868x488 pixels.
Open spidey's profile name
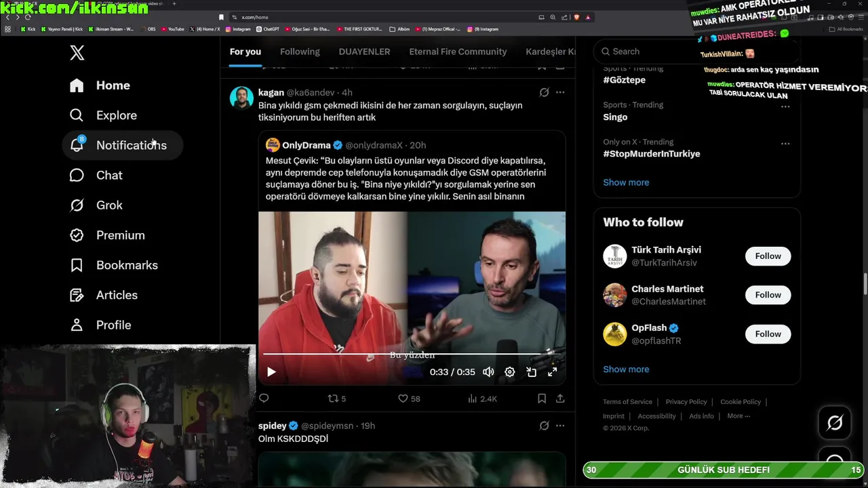(x=273, y=426)
